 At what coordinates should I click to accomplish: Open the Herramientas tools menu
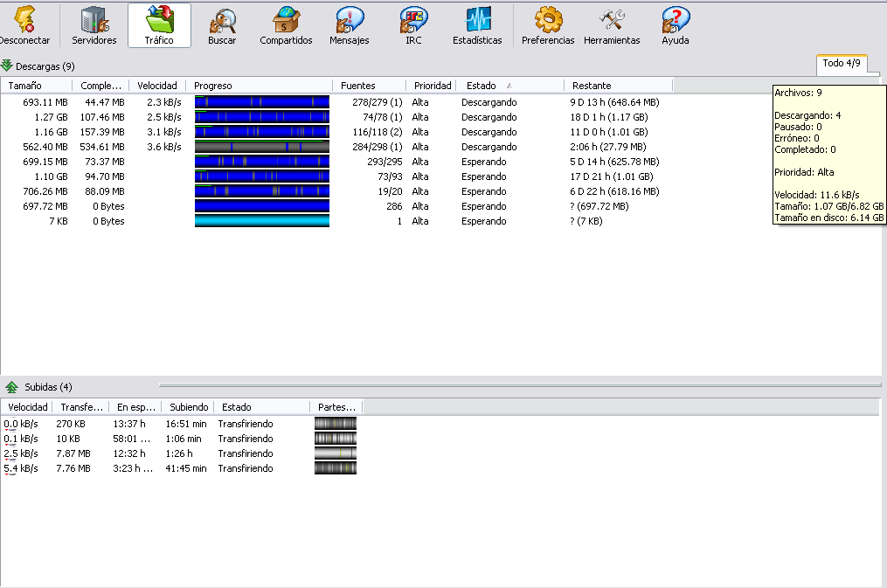[x=612, y=25]
